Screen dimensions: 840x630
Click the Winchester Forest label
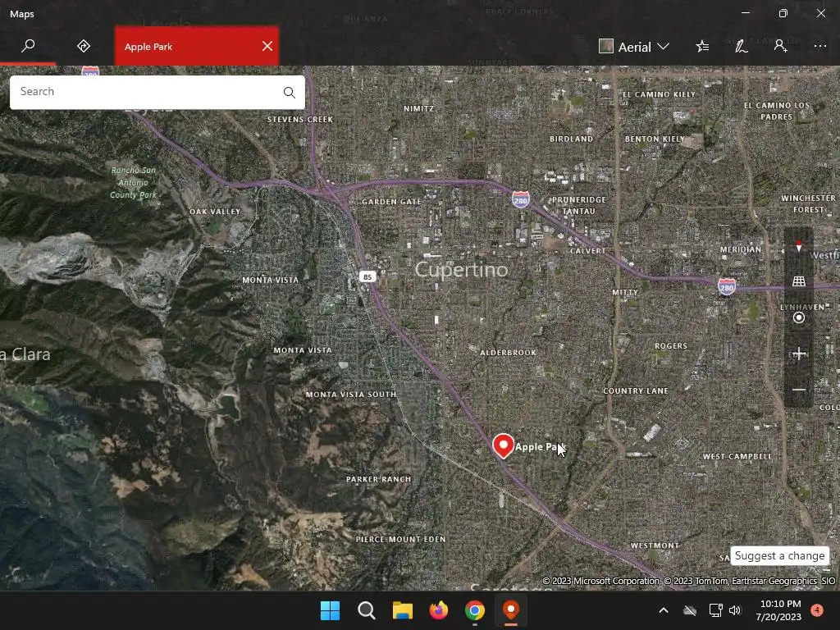808,203
